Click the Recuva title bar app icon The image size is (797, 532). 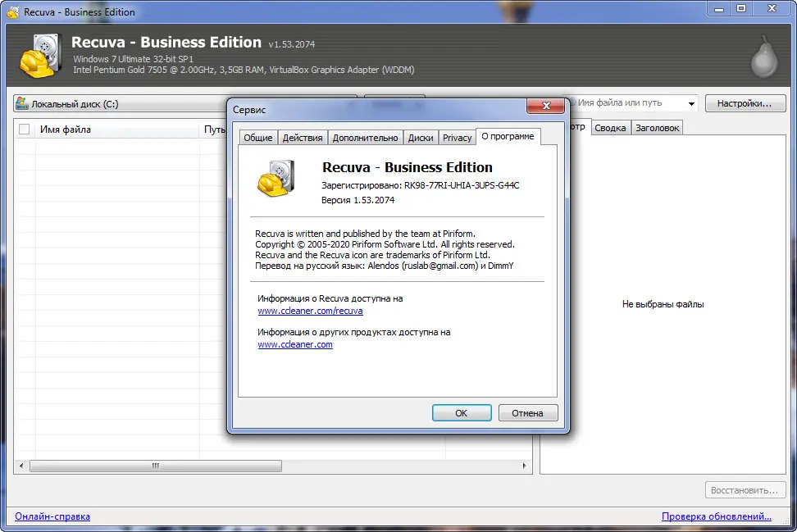13,11
